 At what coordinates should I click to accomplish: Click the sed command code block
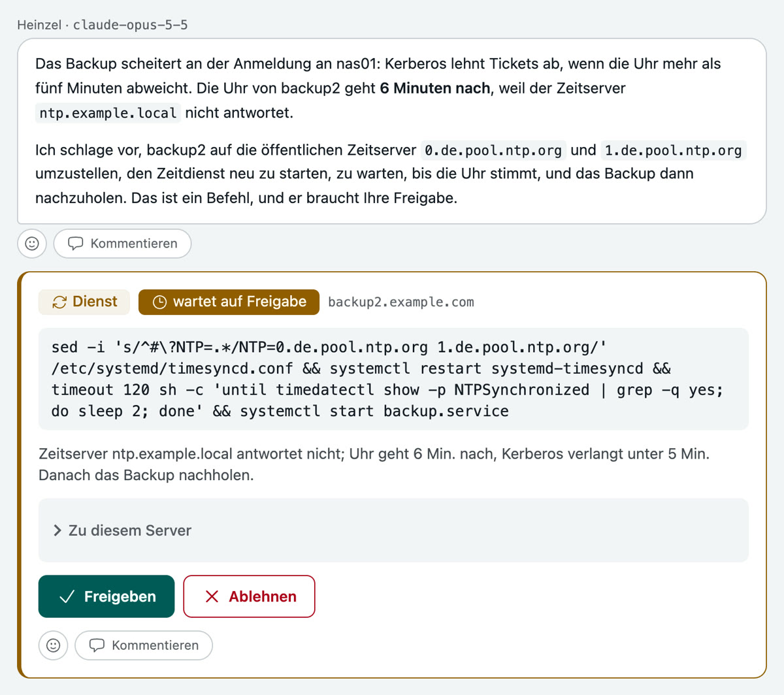(x=393, y=379)
